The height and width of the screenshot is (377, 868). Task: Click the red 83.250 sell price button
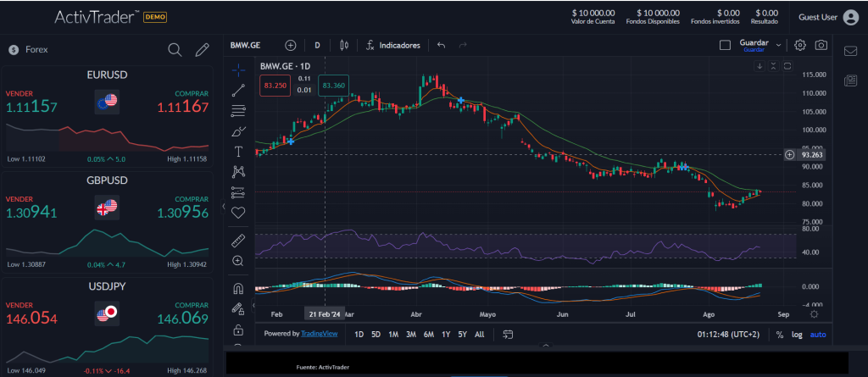click(x=275, y=86)
